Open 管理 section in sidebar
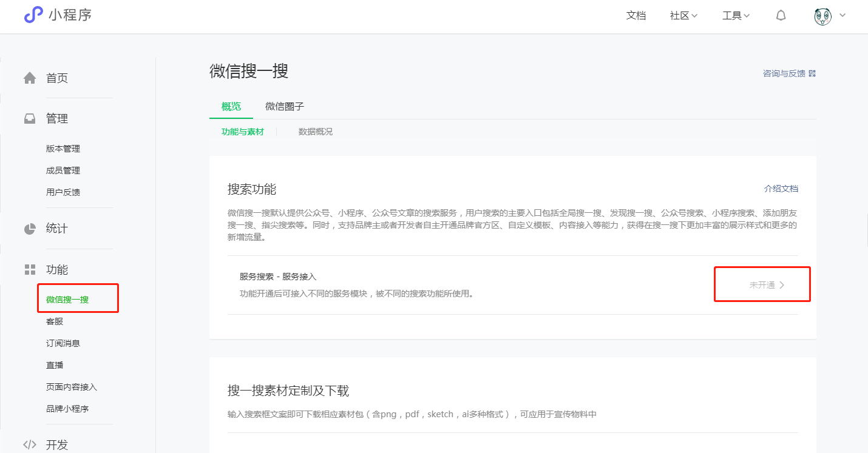 pos(57,119)
